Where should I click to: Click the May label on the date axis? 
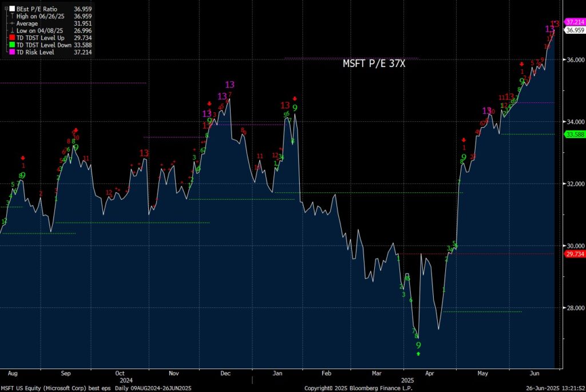[483, 373]
